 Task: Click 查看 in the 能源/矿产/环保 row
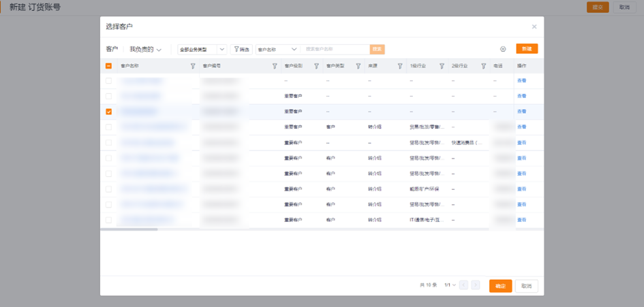tap(521, 189)
